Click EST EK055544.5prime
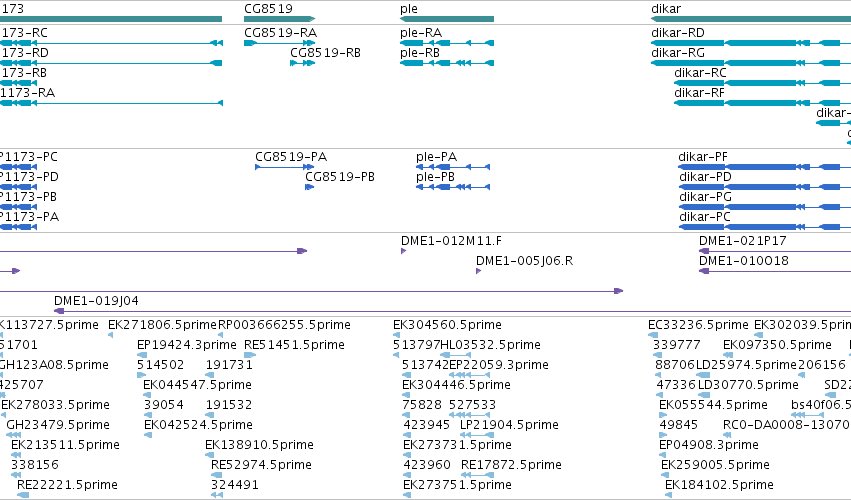Image resolution: width=851 pixels, height=500 pixels. tap(713, 405)
